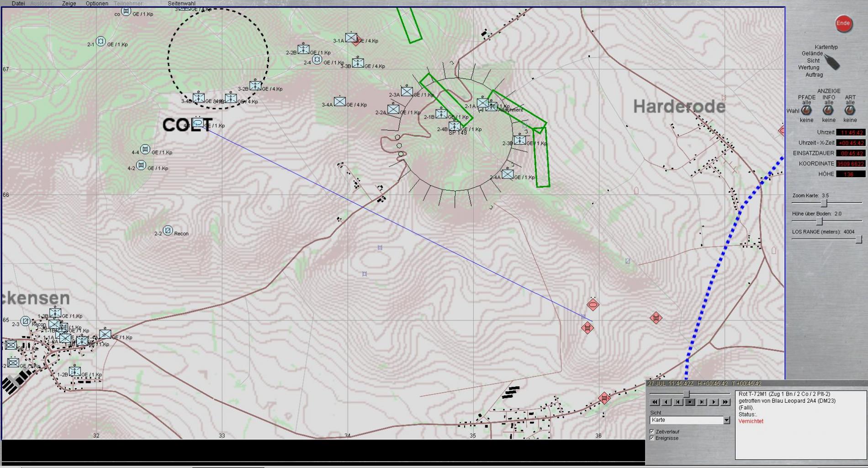
Task: Open the Datei menu
Action: click(x=18, y=3)
